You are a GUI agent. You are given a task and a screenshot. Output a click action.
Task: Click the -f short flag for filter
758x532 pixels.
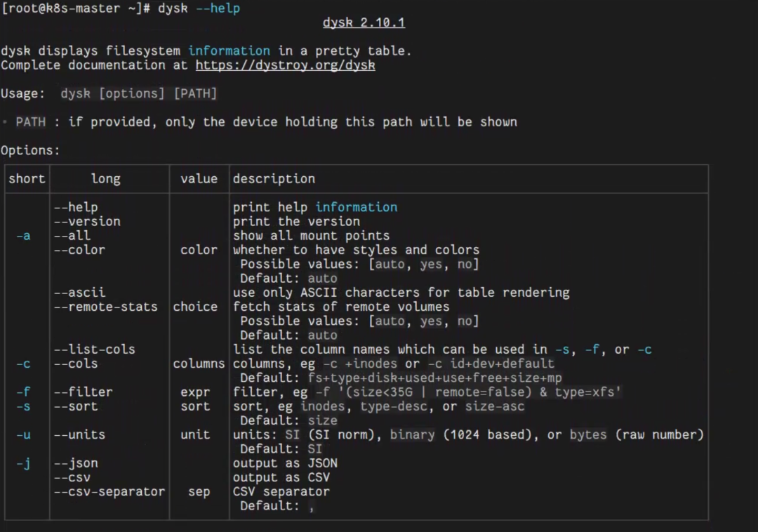coord(23,392)
